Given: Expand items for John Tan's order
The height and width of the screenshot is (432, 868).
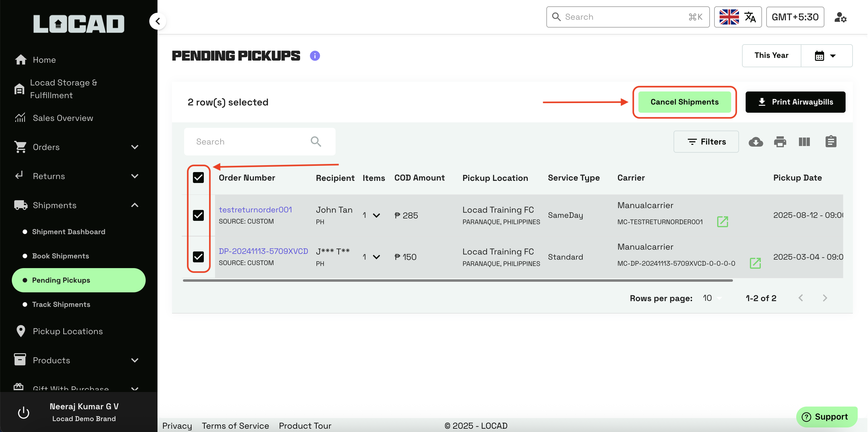Looking at the screenshot, I should 376,215.
